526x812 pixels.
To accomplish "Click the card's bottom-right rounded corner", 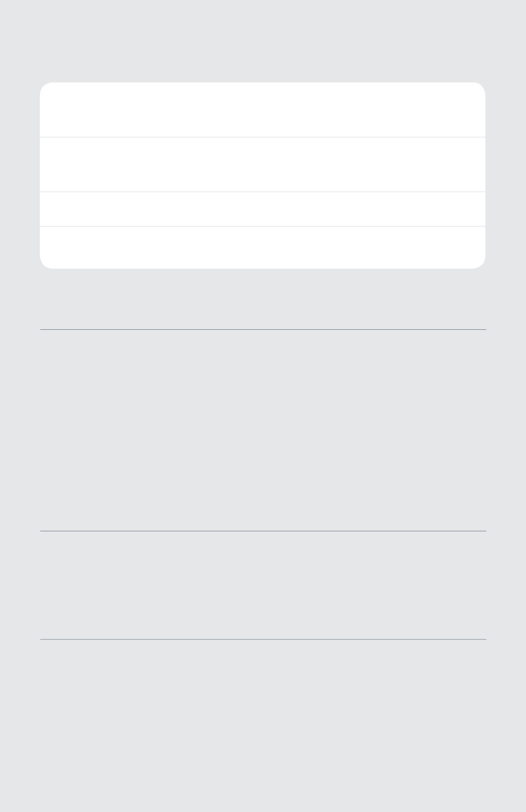I will (480, 263).
